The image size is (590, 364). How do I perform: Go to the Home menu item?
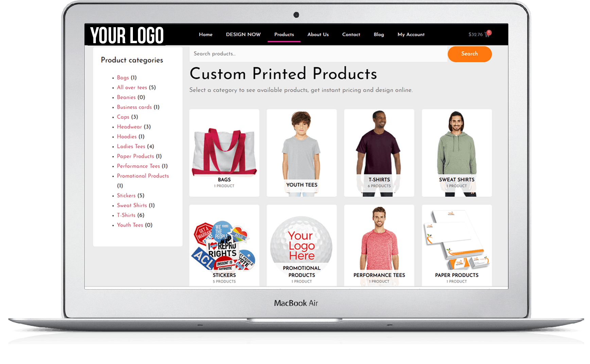tap(206, 34)
